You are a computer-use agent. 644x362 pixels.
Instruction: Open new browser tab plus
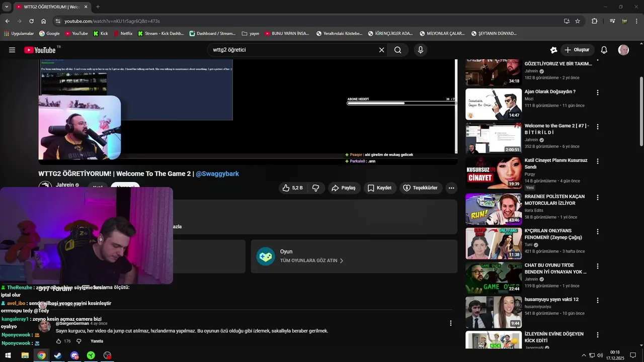98,7
